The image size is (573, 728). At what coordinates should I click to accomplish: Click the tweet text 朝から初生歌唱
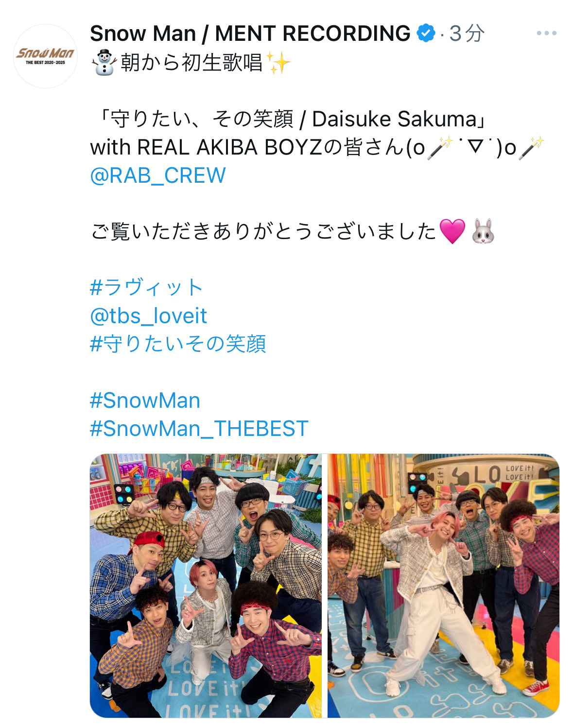[191, 62]
